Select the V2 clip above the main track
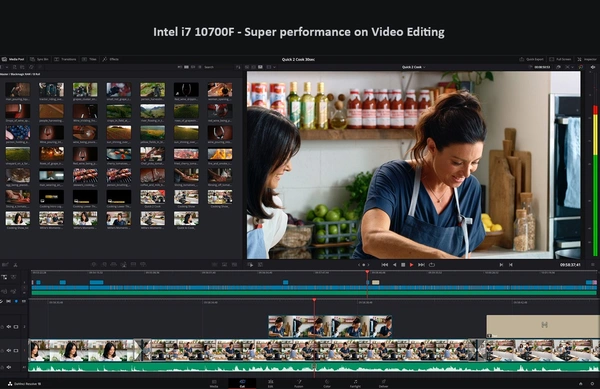Image resolution: width=600 pixels, height=389 pixels. click(330, 326)
